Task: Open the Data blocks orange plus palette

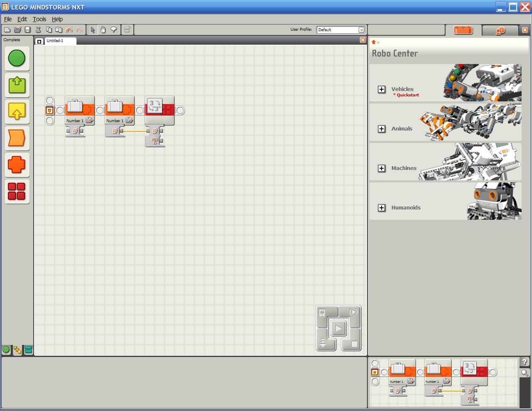Action: point(17,165)
